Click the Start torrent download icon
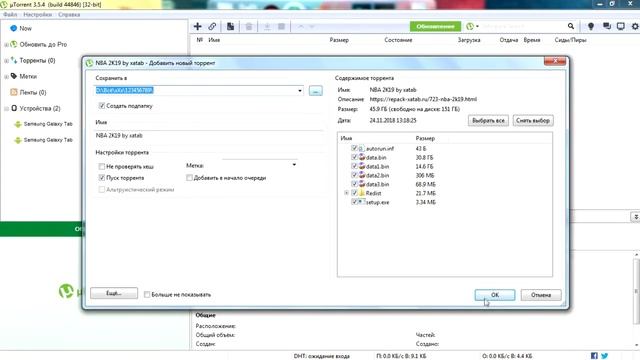This screenshot has width=640, height=360. coord(267,27)
